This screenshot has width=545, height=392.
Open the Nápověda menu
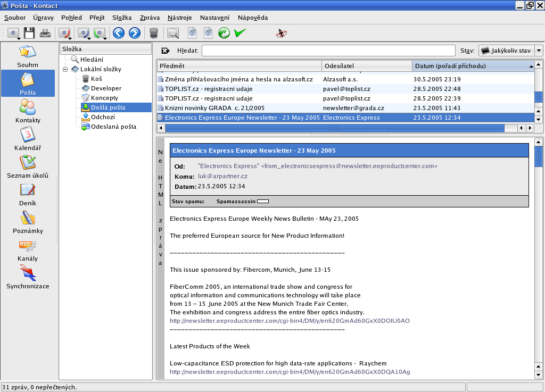[253, 18]
